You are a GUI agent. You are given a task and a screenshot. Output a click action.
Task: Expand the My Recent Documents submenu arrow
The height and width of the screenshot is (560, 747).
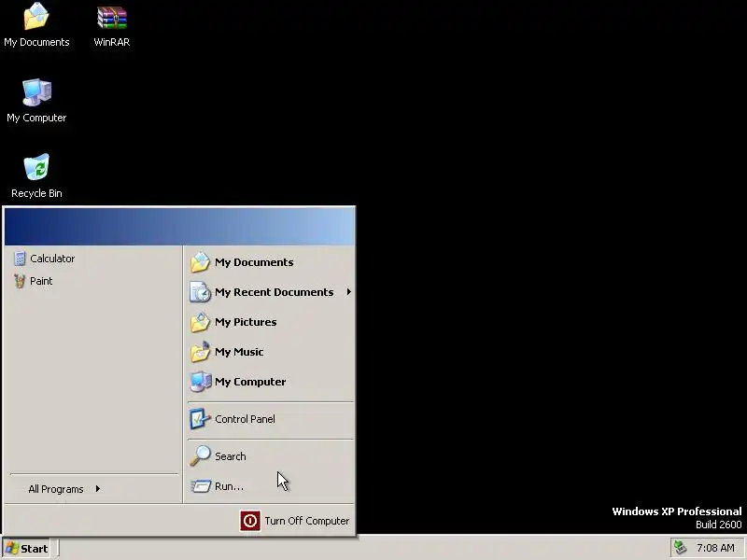(348, 291)
